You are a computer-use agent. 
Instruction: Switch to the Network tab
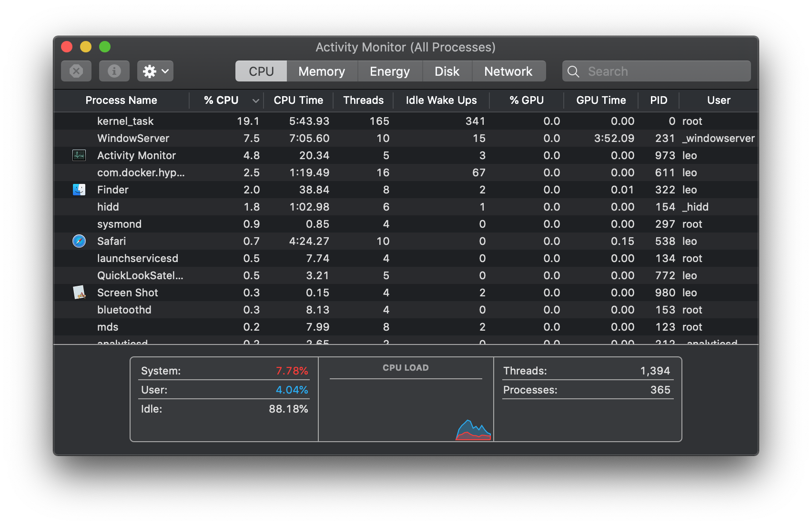pos(508,71)
